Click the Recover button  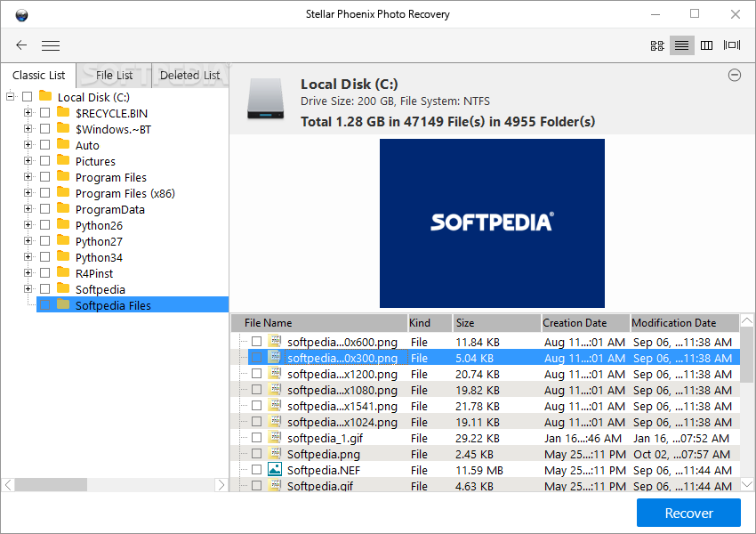[688, 513]
